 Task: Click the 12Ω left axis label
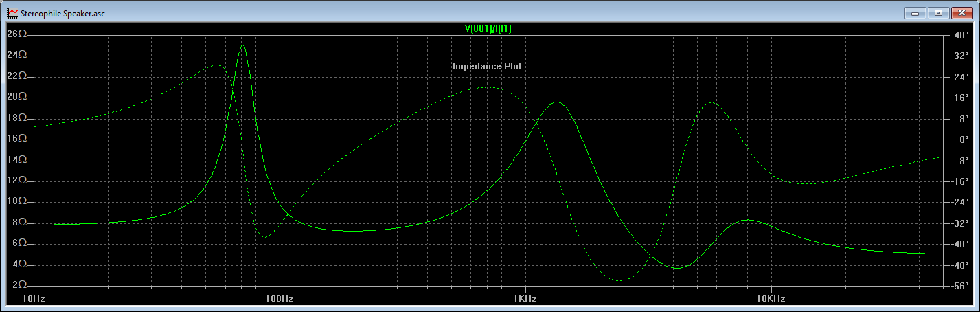pos(17,181)
